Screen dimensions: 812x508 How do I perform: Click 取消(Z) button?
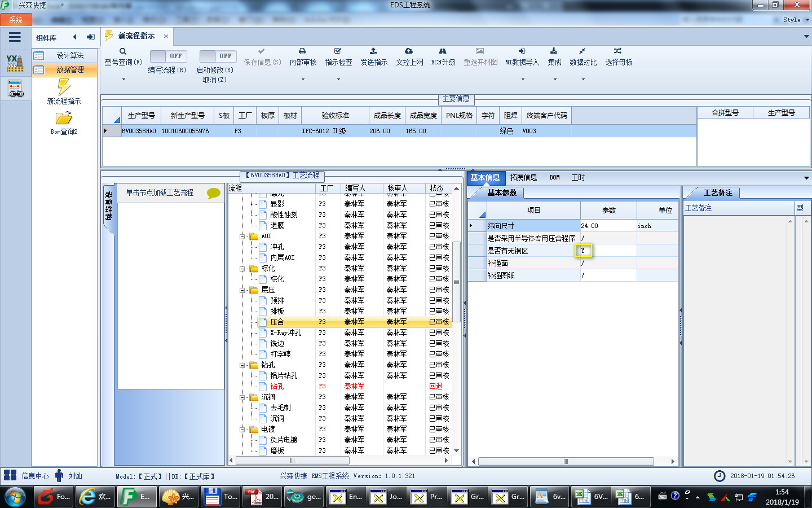215,80
